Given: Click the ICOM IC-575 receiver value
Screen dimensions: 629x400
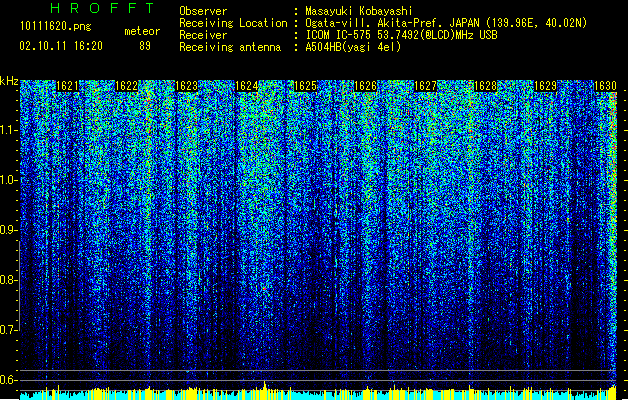Looking at the screenshot, I should click(x=401, y=35).
